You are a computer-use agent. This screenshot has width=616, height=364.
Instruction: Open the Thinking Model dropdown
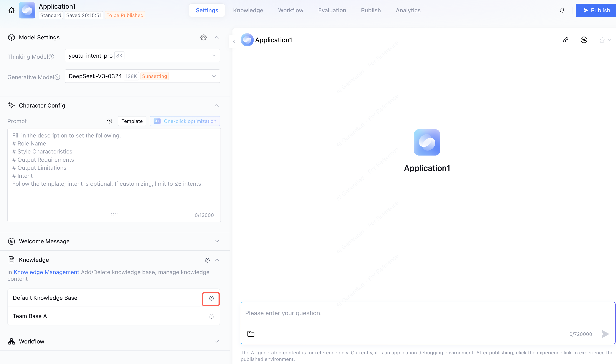pyautogui.click(x=142, y=56)
